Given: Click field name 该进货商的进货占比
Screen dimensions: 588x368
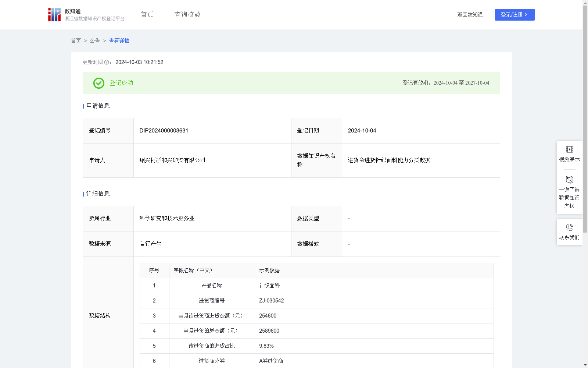Looking at the screenshot, I should (x=212, y=346).
